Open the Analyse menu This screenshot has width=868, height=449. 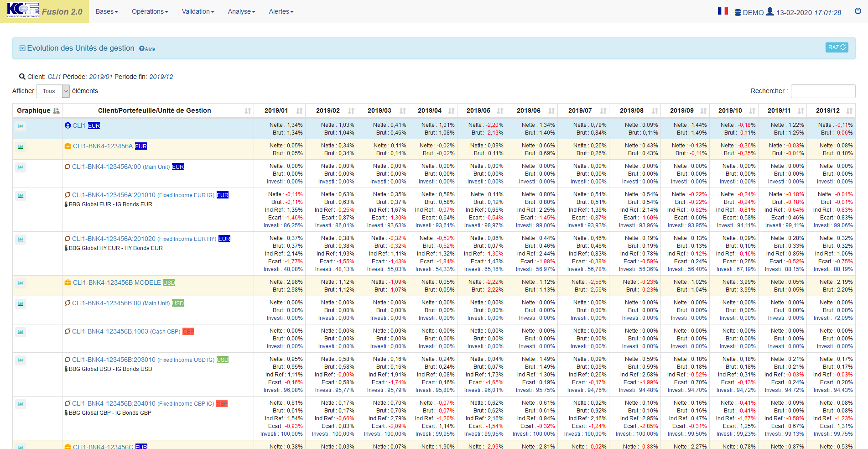(x=241, y=11)
